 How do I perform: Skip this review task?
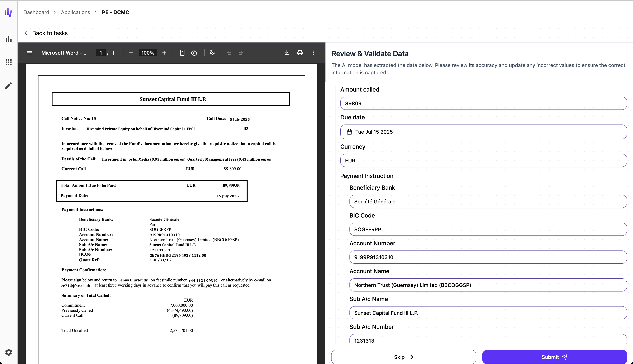(x=404, y=357)
